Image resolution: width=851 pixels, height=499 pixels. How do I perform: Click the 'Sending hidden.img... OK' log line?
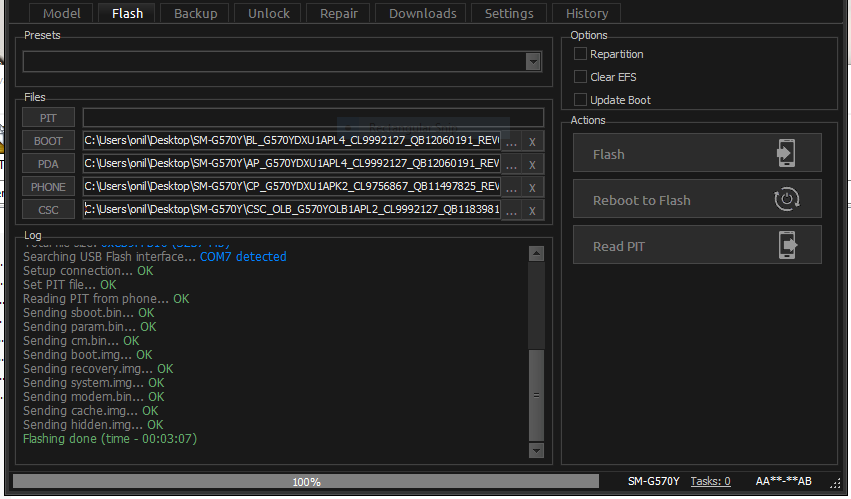pyautogui.click(x=93, y=425)
